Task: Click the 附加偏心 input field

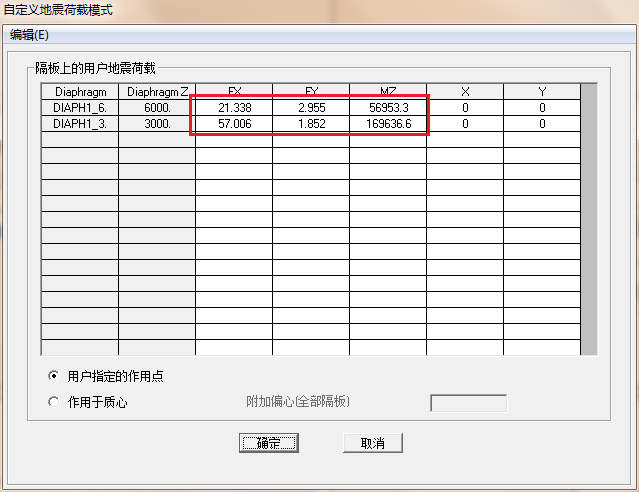Action: click(x=468, y=403)
